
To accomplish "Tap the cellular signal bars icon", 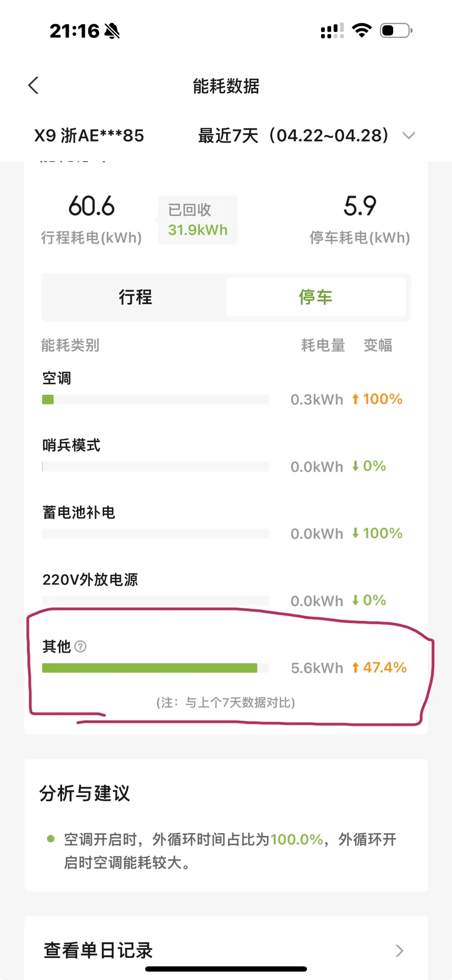I will pyautogui.click(x=332, y=31).
